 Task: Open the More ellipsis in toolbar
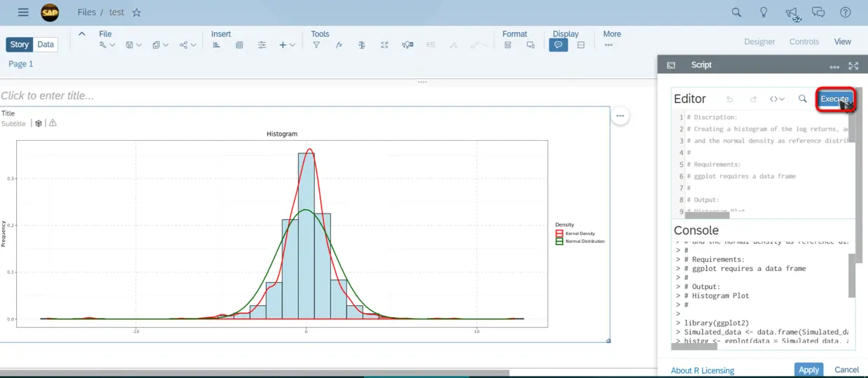609,45
